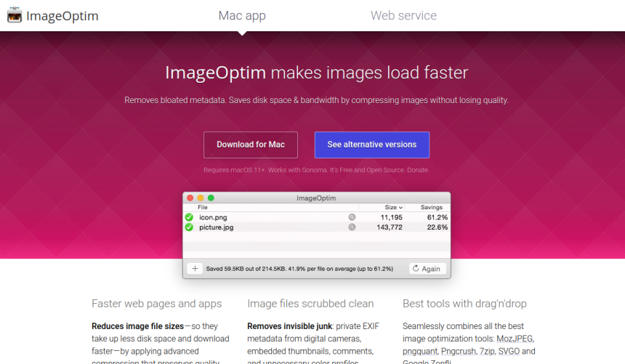Click the magnifier icon in picture.jpg row
The height and width of the screenshot is (364, 625).
point(352,227)
